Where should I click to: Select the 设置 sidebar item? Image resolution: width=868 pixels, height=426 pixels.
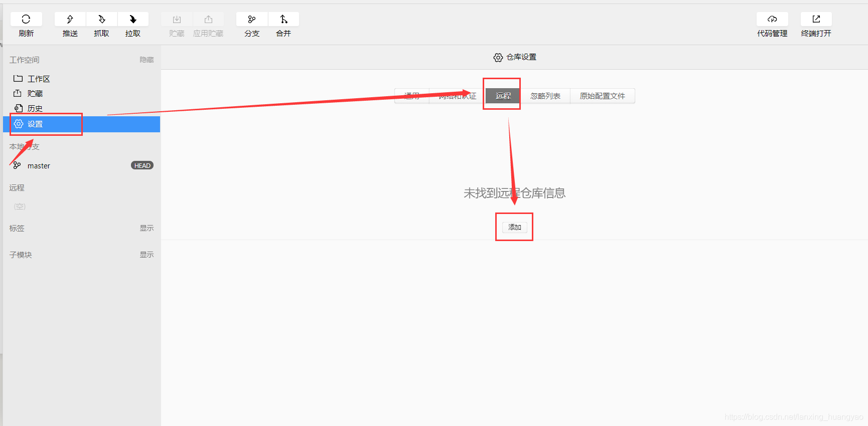[x=81, y=124]
